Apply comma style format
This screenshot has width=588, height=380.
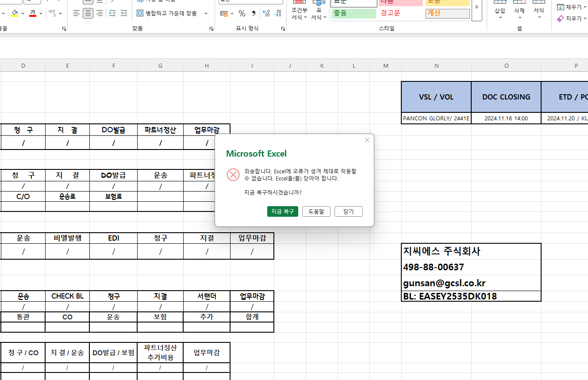[254, 13]
